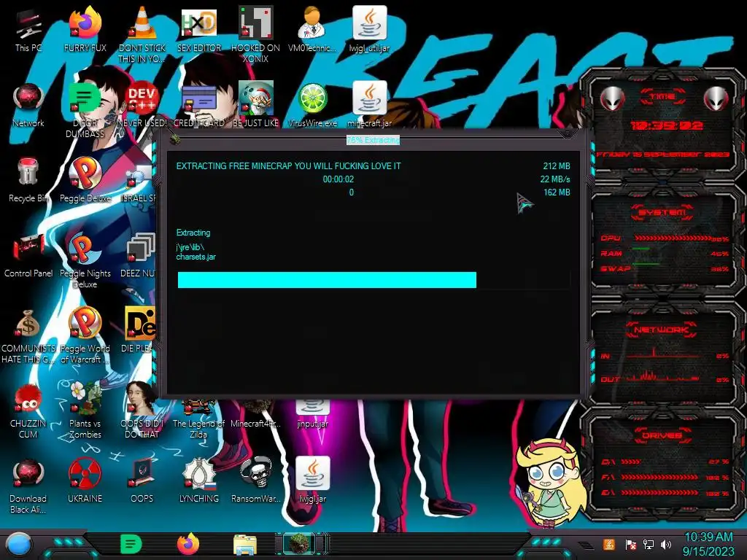Open the This PC desktop icon
This screenshot has height=560, width=747.
coord(28,30)
